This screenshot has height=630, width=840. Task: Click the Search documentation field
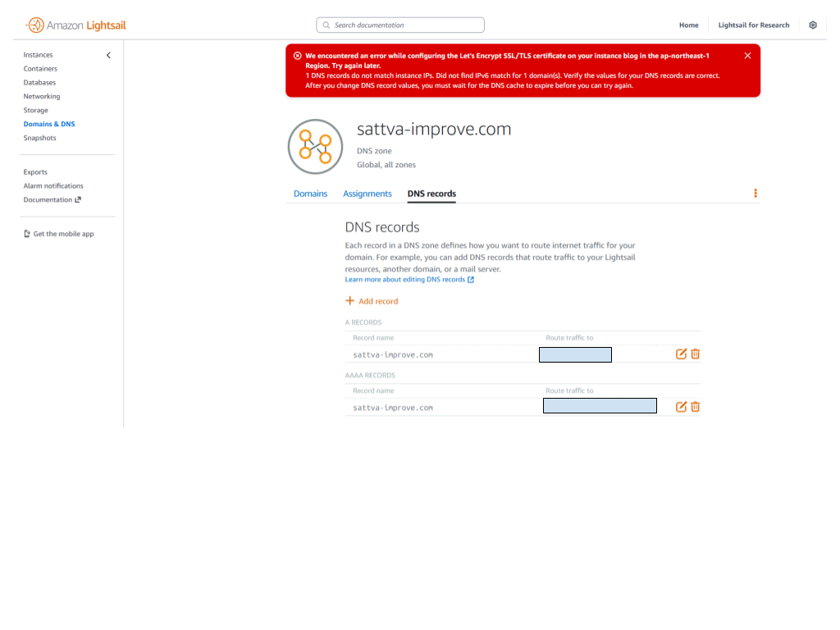tap(400, 25)
